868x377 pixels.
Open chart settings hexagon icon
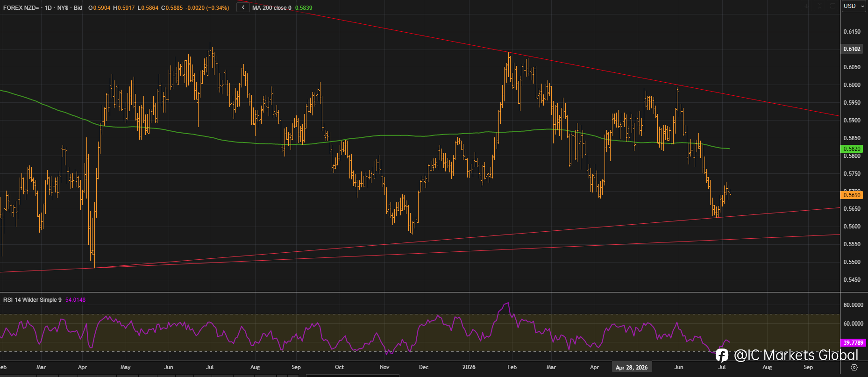[854, 368]
